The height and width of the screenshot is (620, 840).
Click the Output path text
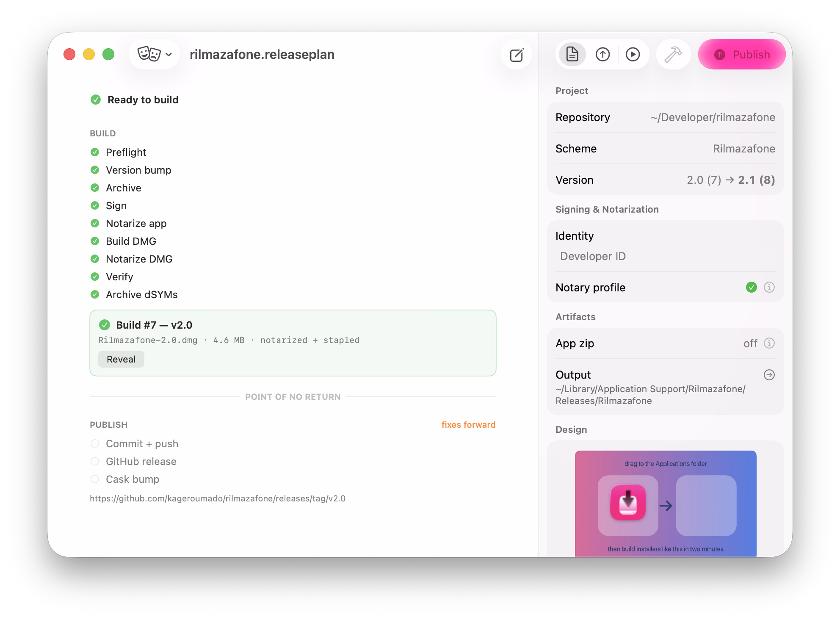point(650,395)
